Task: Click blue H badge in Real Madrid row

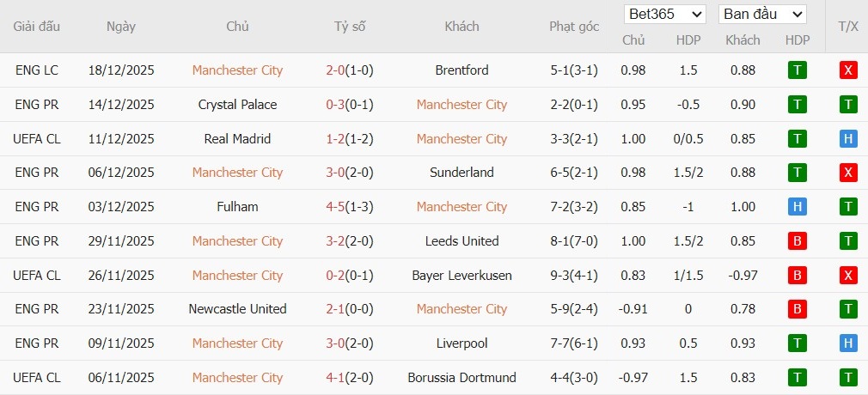Action: pos(848,138)
